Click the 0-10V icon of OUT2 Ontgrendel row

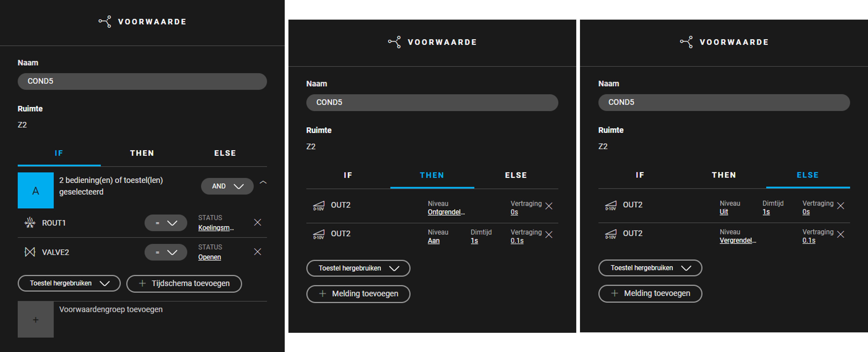pos(318,206)
